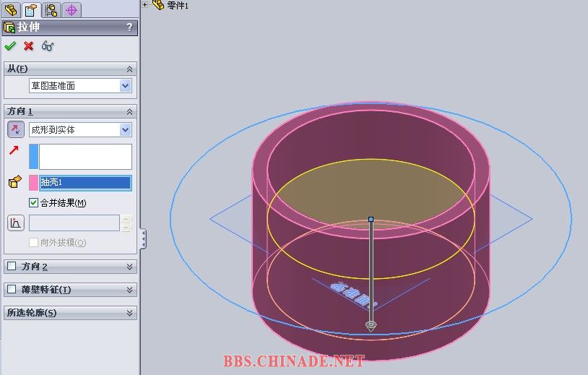The width and height of the screenshot is (588, 375).
Task: Click the blue direction color swatch
Action: [34, 156]
